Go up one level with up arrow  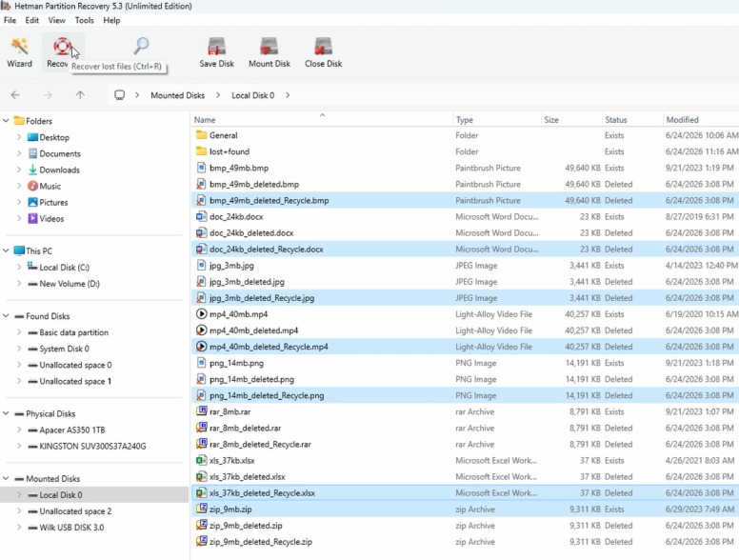point(80,95)
